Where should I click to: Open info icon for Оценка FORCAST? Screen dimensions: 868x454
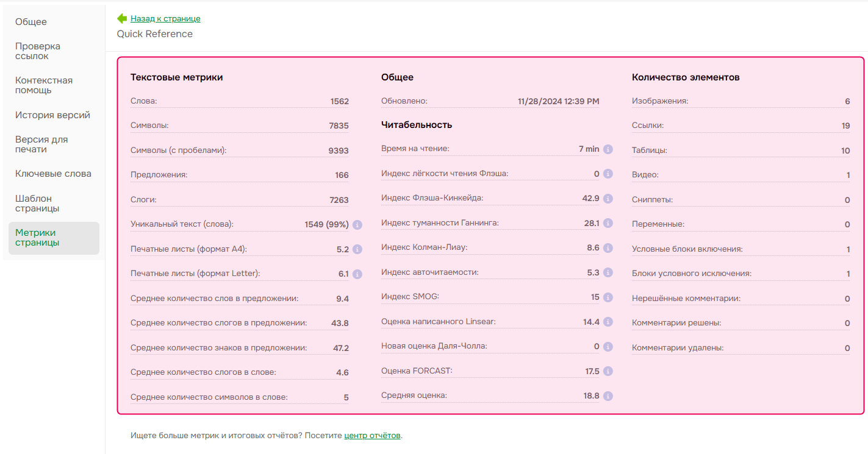[x=608, y=371]
